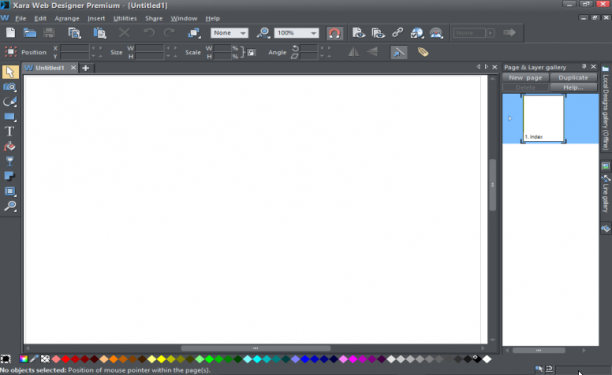Add a new document tab with plus

point(85,68)
